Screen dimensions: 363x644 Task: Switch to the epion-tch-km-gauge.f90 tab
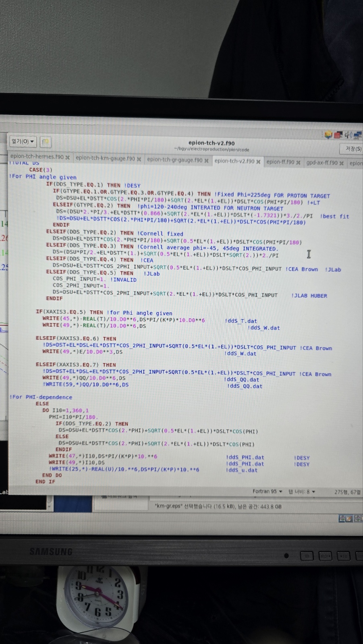click(105, 159)
